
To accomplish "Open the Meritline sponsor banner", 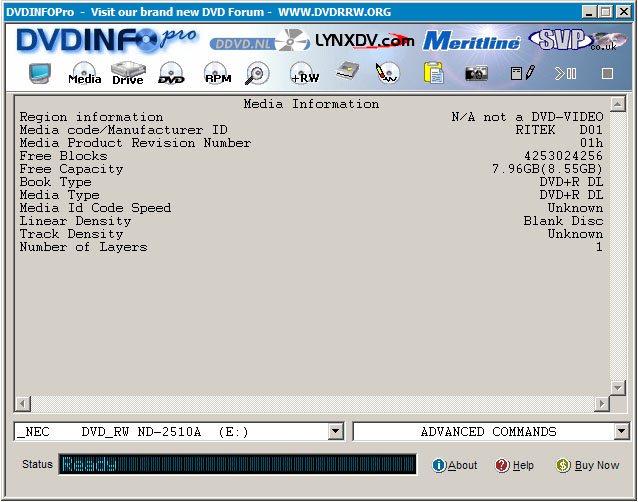I will coord(471,41).
